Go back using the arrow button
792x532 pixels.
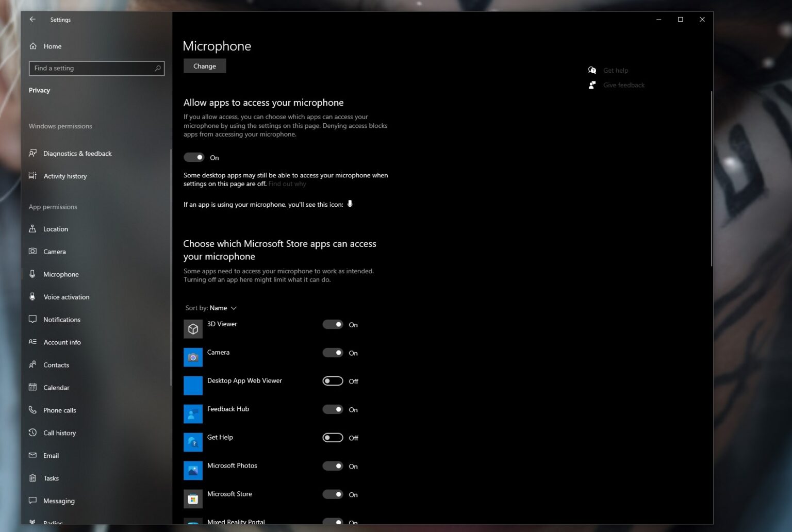click(x=32, y=19)
